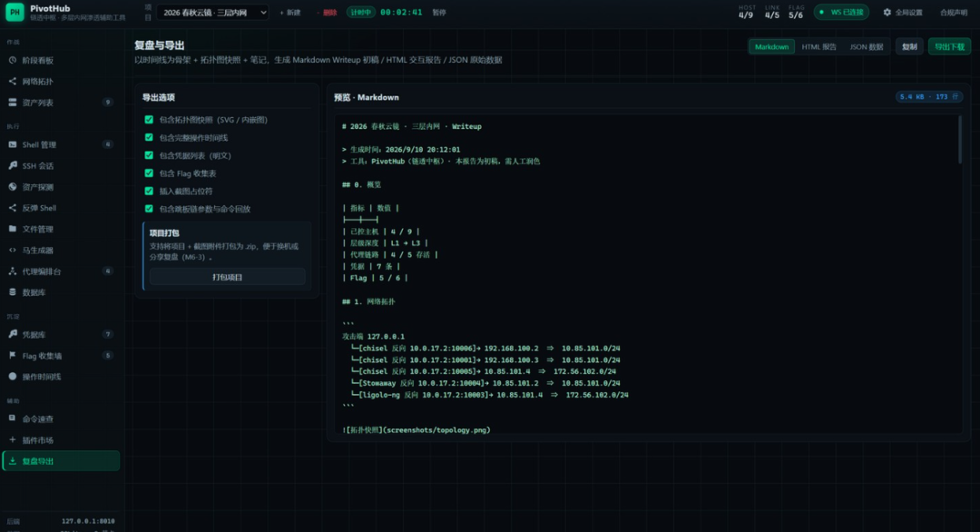
Task: Click the screenshots/topology.png image line
Action: point(416,430)
